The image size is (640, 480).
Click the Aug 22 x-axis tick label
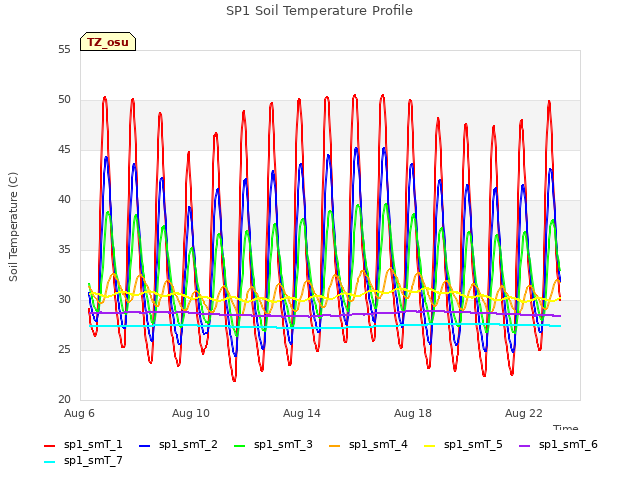(524, 413)
